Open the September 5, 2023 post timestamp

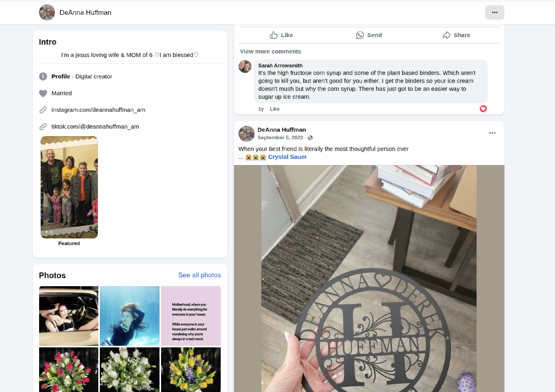point(280,138)
